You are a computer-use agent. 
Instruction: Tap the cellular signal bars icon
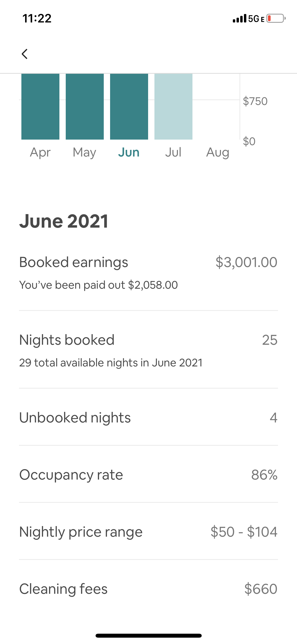pos(239,19)
